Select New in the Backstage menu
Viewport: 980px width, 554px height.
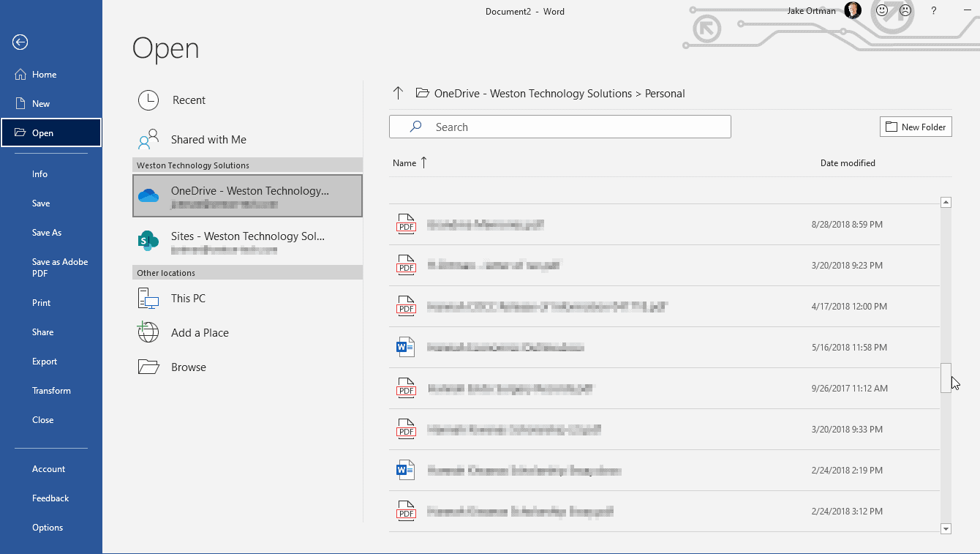pos(50,104)
